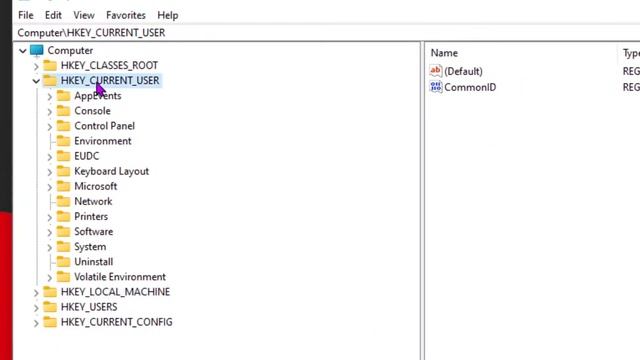This screenshot has height=360, width=640.
Task: Collapse the Computer root node
Action: pyautogui.click(x=23, y=51)
